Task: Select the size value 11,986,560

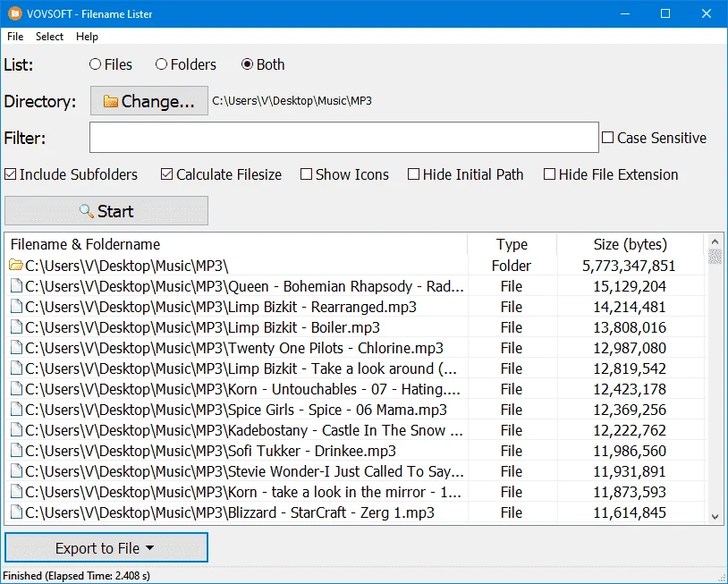Action: [630, 451]
